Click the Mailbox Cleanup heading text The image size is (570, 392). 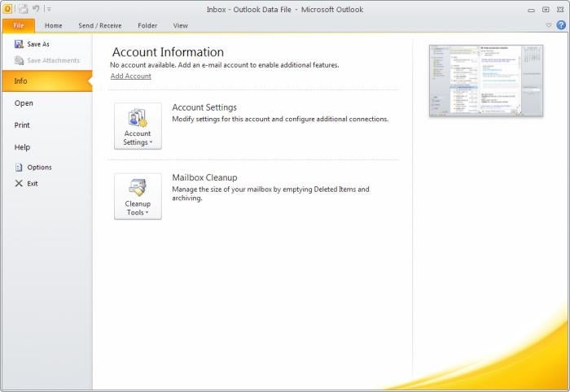pos(204,177)
